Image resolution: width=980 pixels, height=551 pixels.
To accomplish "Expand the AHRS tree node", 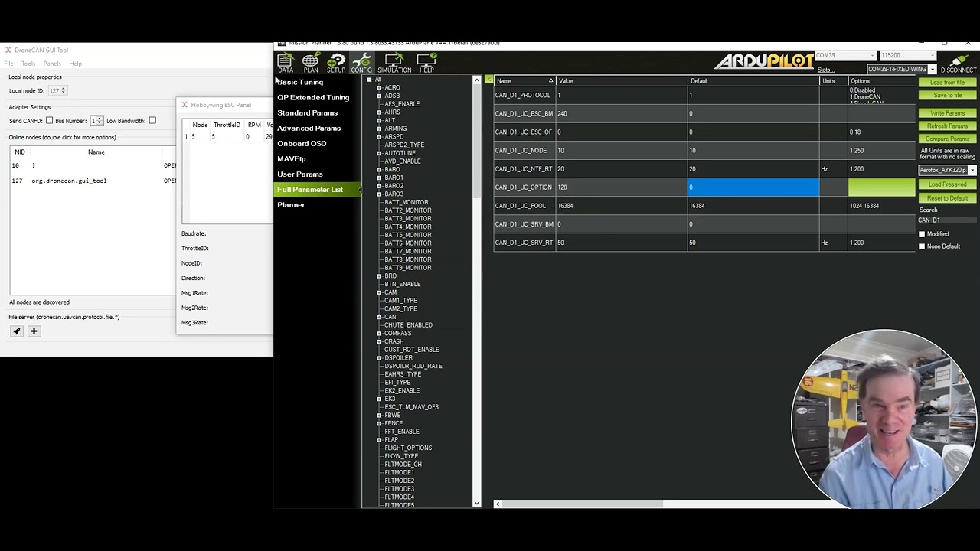I will click(x=379, y=112).
